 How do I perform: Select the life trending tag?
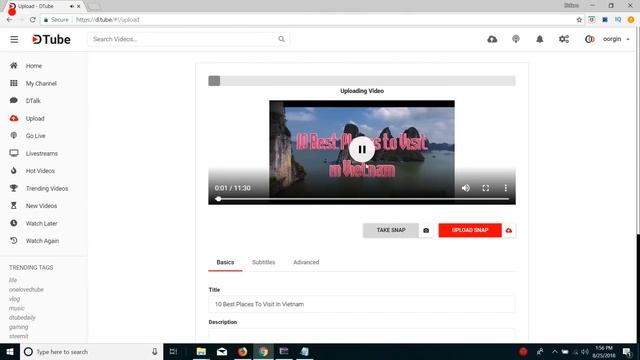13,280
